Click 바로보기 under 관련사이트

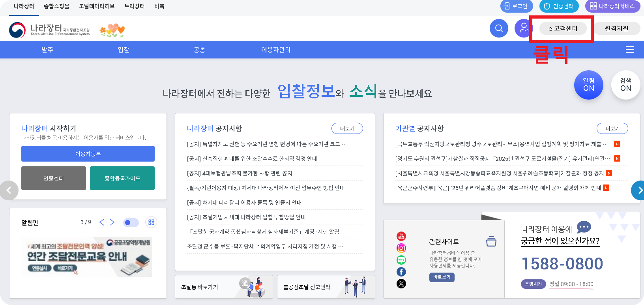[x=442, y=277]
